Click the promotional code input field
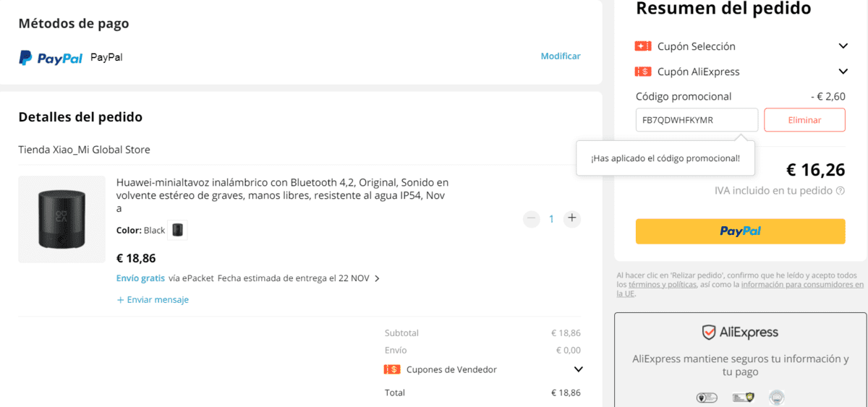868x407 pixels. coord(697,120)
